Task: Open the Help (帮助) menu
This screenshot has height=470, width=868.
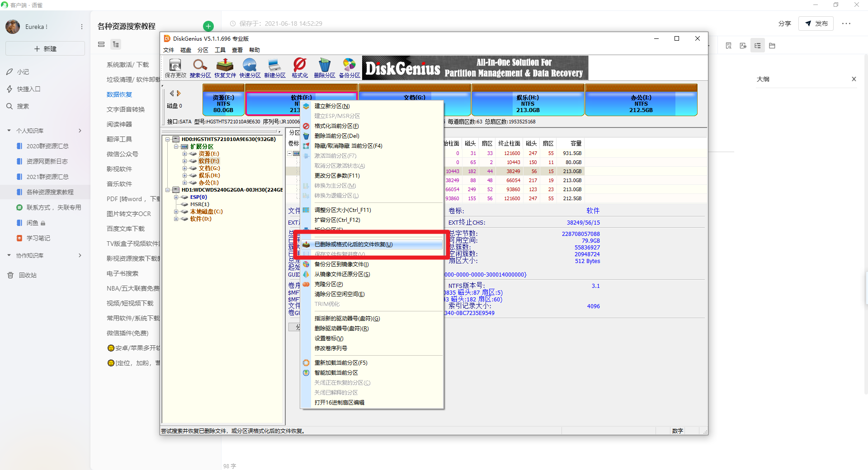Action: point(255,50)
